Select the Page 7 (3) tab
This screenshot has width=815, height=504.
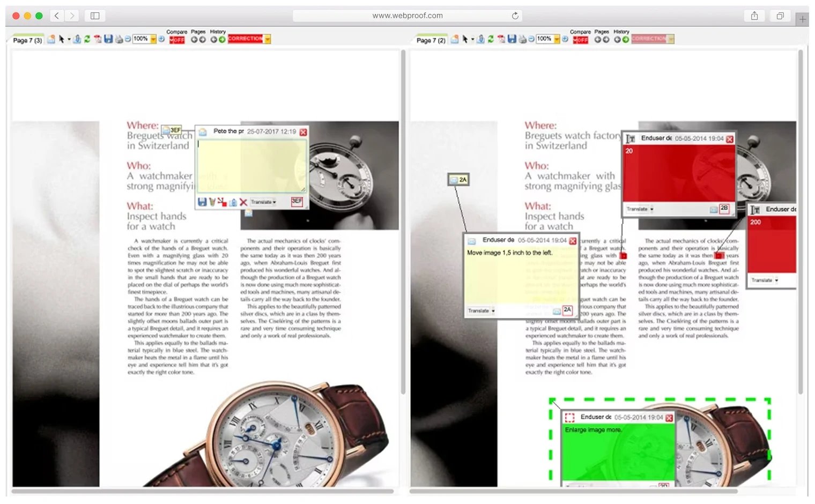(x=27, y=40)
